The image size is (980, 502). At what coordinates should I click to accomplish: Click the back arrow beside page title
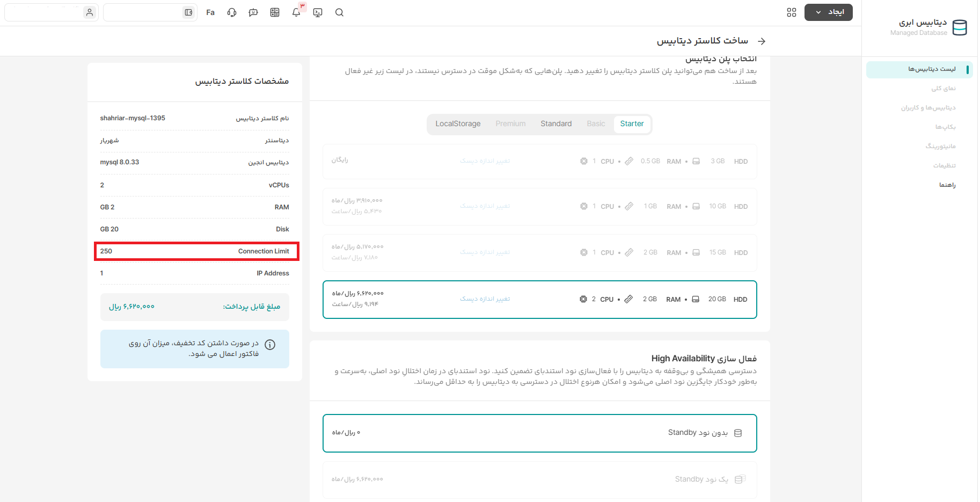[762, 41]
